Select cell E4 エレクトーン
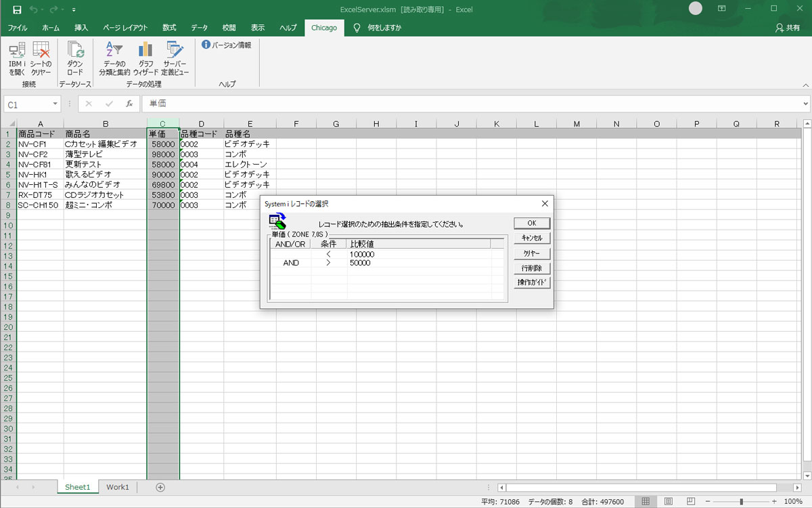This screenshot has width=812, height=508. point(250,165)
